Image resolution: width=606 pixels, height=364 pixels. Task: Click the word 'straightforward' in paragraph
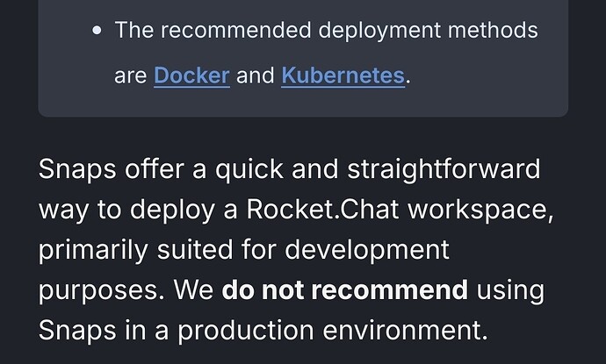(x=444, y=169)
